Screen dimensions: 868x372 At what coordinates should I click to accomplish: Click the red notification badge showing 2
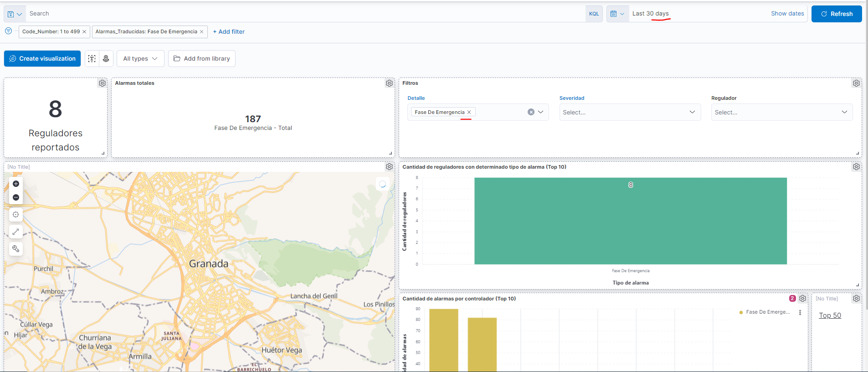coord(792,299)
